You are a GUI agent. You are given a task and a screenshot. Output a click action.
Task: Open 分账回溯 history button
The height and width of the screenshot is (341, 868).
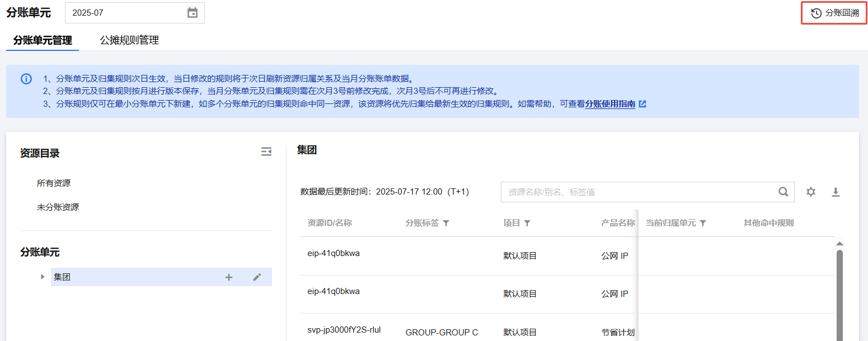(834, 13)
